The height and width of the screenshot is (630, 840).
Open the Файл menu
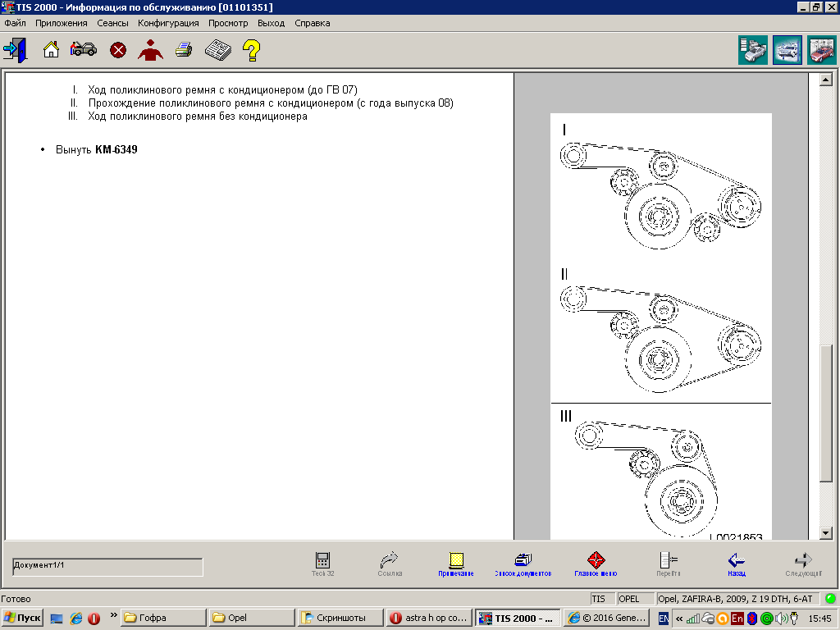coord(15,23)
